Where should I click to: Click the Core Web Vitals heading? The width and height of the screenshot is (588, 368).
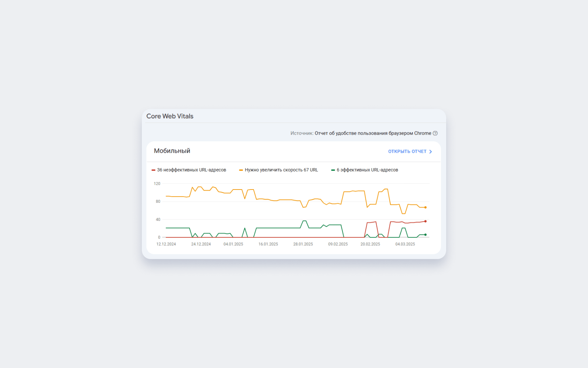point(170,116)
